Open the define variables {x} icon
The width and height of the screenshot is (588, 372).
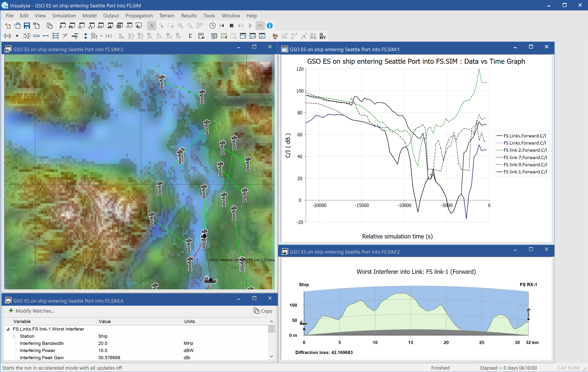pyautogui.click(x=109, y=36)
